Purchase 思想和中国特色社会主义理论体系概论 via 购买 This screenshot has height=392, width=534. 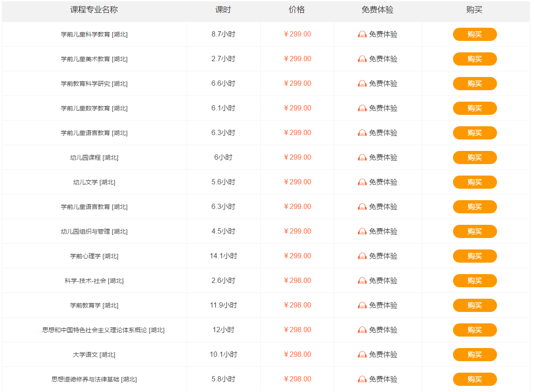click(475, 330)
